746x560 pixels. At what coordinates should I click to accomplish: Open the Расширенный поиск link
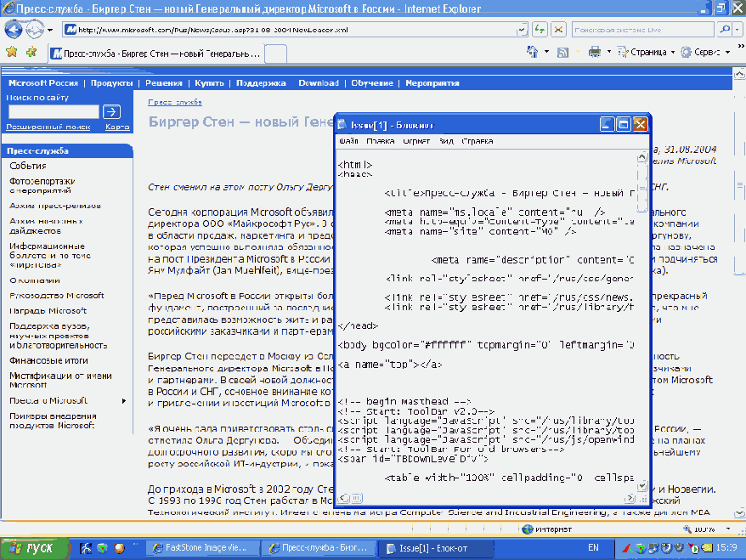tap(48, 127)
